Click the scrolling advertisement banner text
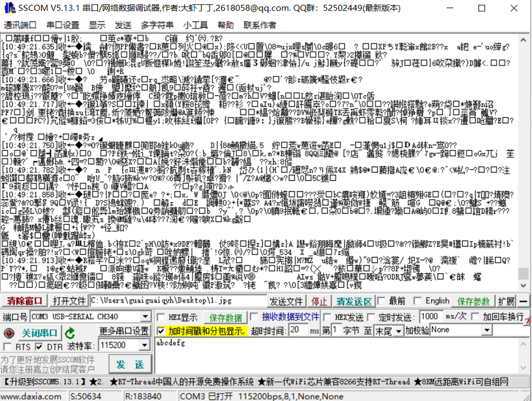Image resolution: width=532 pixels, height=401 pixels. point(256,382)
